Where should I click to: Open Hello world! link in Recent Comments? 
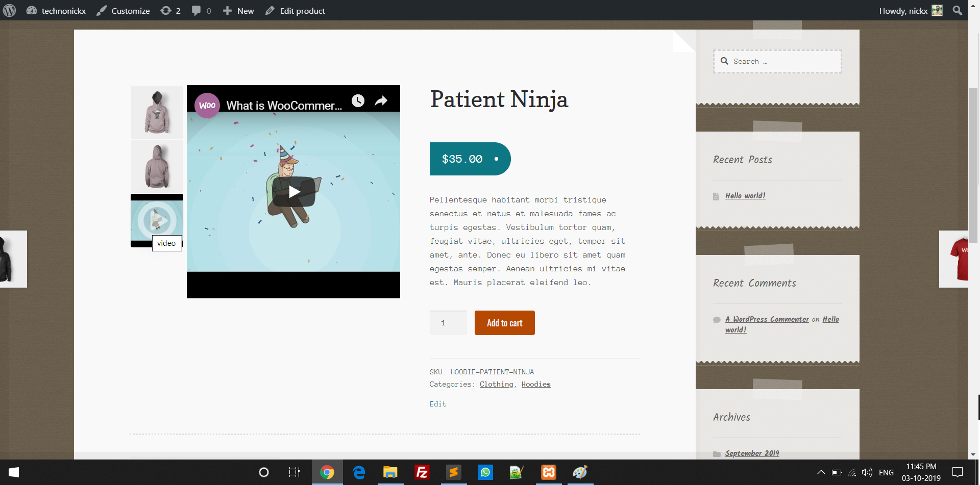[830, 319]
